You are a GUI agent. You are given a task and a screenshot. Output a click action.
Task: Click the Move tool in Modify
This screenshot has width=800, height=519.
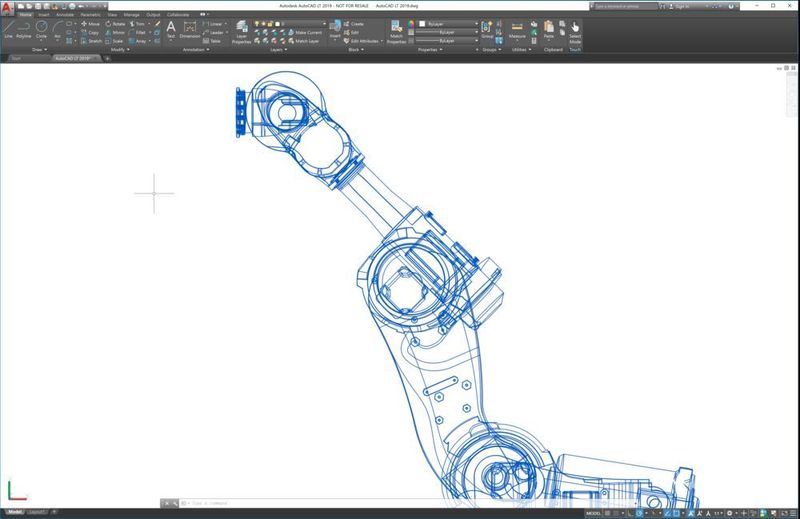tap(90, 24)
